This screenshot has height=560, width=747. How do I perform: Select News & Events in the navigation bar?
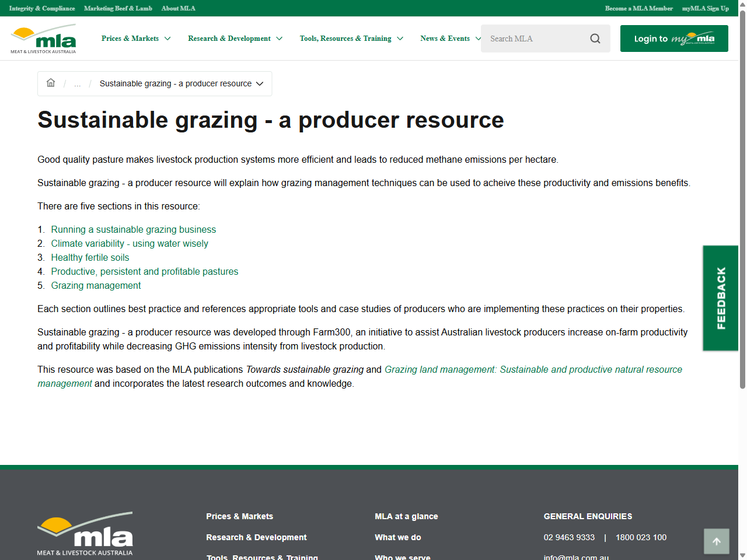coord(445,38)
